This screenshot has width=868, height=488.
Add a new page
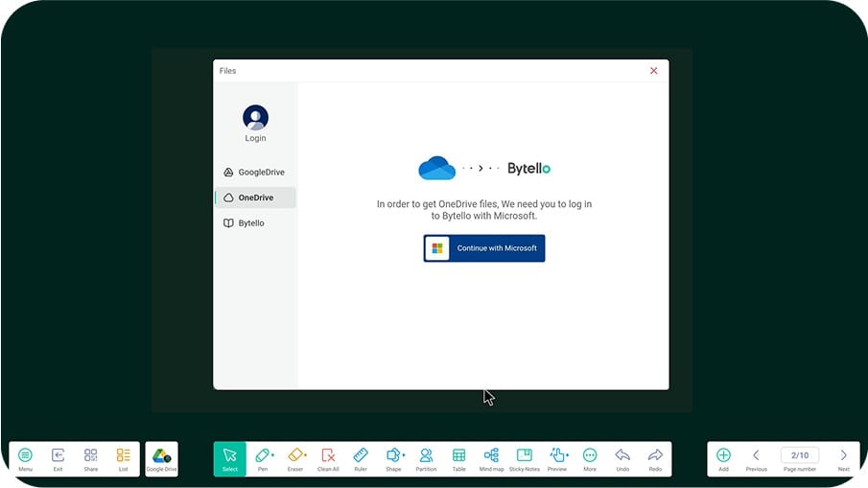[723, 458]
